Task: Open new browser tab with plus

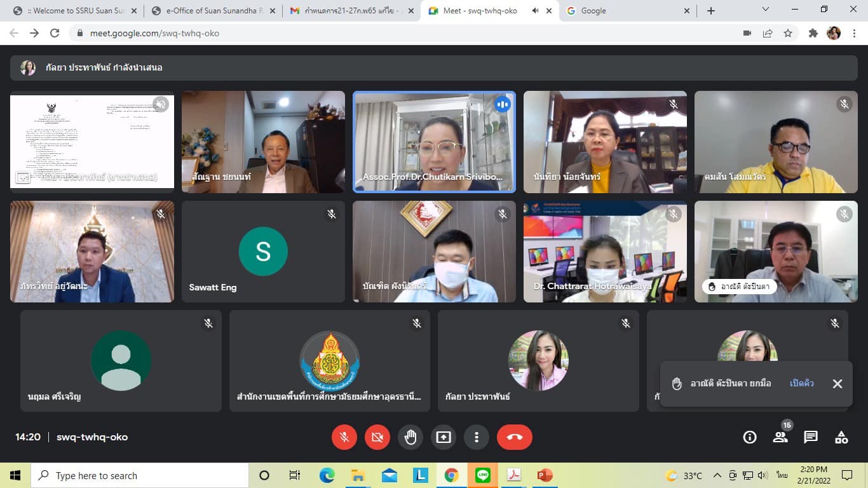Action: click(x=711, y=11)
